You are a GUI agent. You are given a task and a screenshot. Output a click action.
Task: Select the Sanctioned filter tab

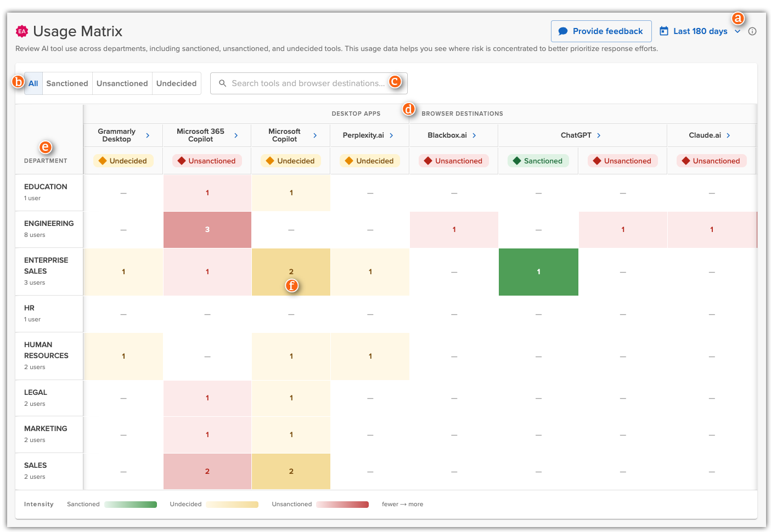coord(67,83)
